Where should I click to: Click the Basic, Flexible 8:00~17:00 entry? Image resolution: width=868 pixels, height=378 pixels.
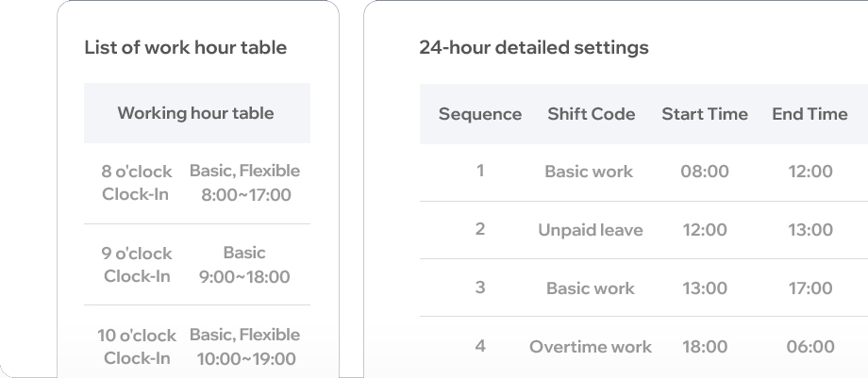point(245,183)
